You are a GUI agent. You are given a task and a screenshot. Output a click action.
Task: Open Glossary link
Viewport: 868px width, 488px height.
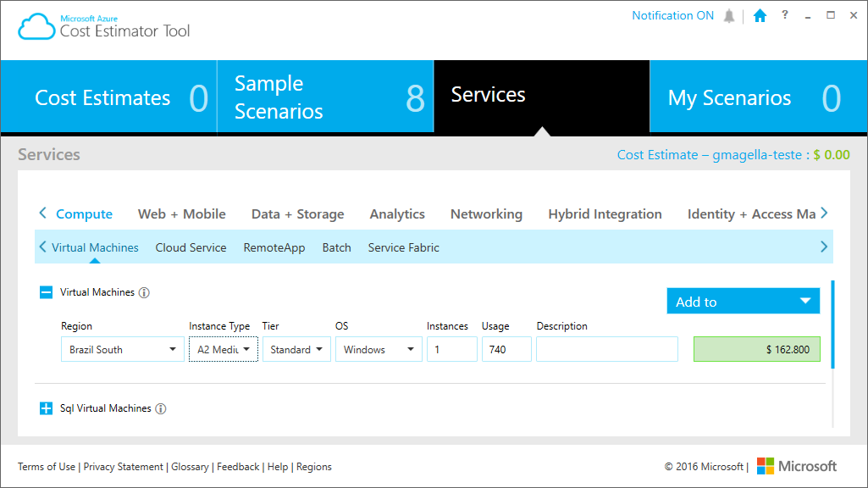(190, 467)
